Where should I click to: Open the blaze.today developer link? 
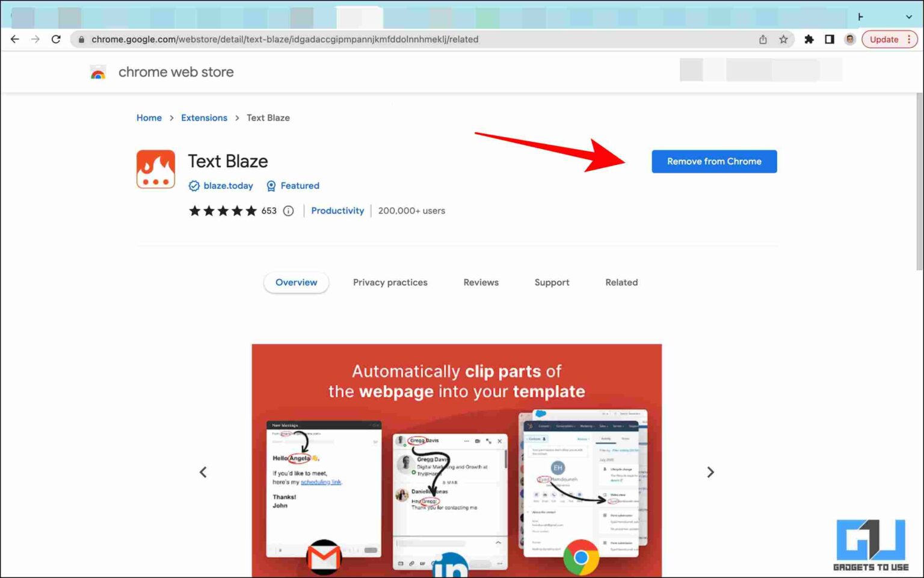229,186
